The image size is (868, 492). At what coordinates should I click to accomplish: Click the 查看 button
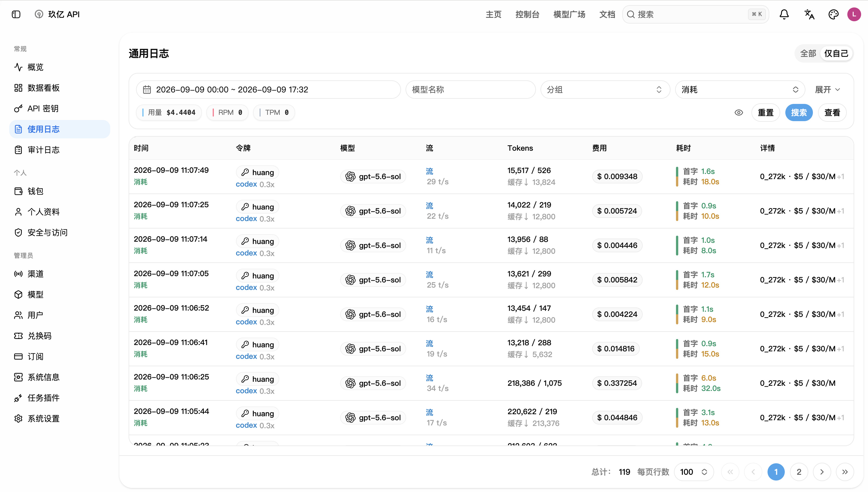(832, 113)
